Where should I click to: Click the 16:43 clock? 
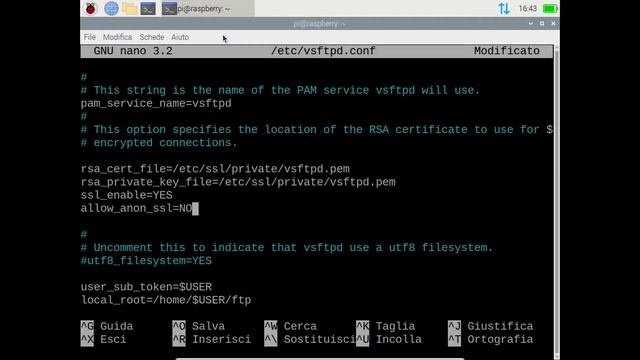527,8
